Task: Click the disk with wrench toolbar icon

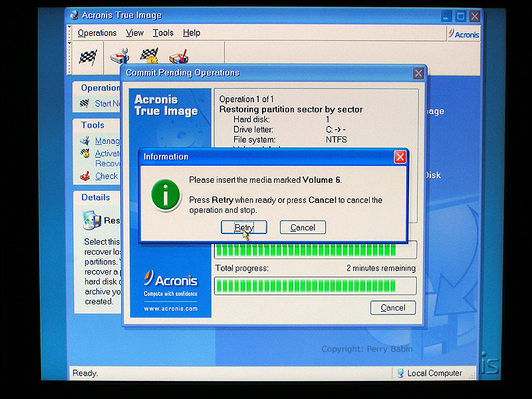Action: (120, 56)
